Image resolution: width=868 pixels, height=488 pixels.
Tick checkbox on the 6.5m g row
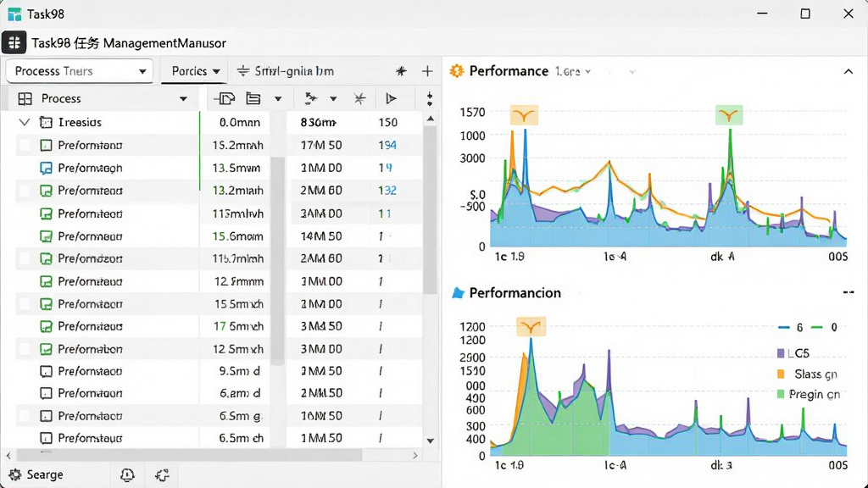[x=25, y=416]
